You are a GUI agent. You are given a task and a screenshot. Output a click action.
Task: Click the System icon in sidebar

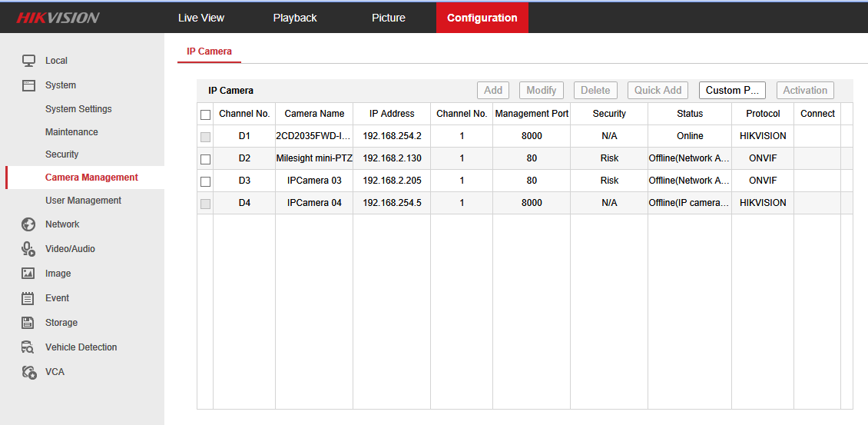(x=28, y=85)
